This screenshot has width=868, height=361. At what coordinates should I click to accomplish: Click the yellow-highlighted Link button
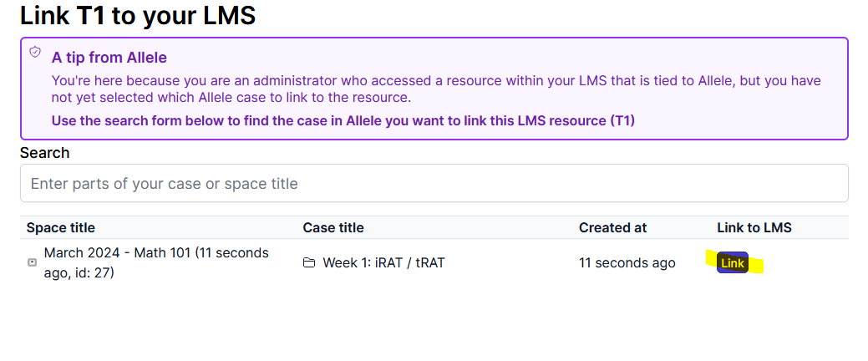coord(732,263)
